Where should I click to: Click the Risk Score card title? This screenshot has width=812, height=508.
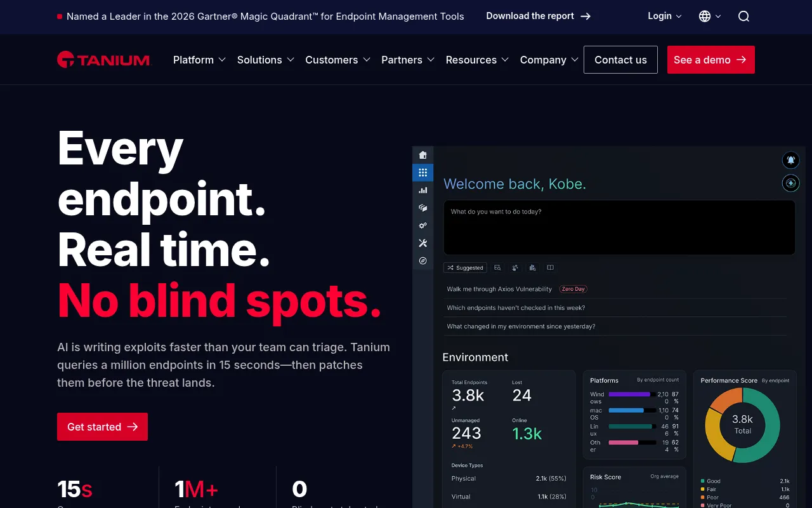pyautogui.click(x=605, y=477)
